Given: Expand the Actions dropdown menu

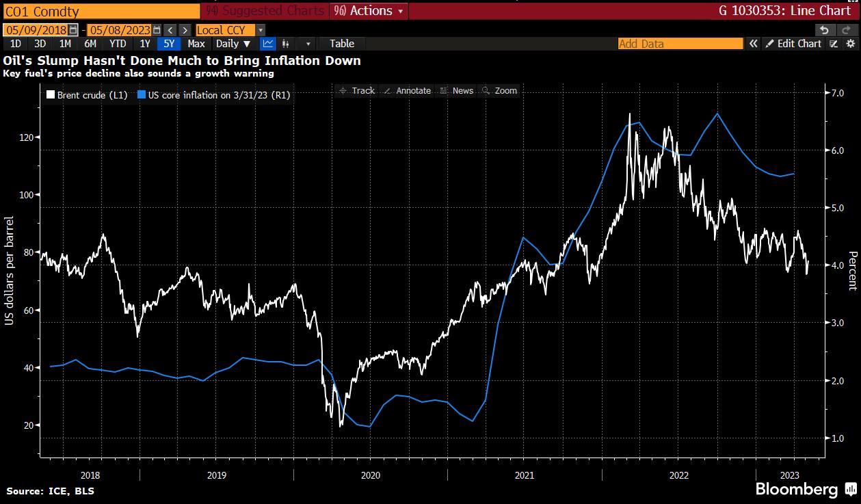Looking at the screenshot, I should click(x=369, y=11).
